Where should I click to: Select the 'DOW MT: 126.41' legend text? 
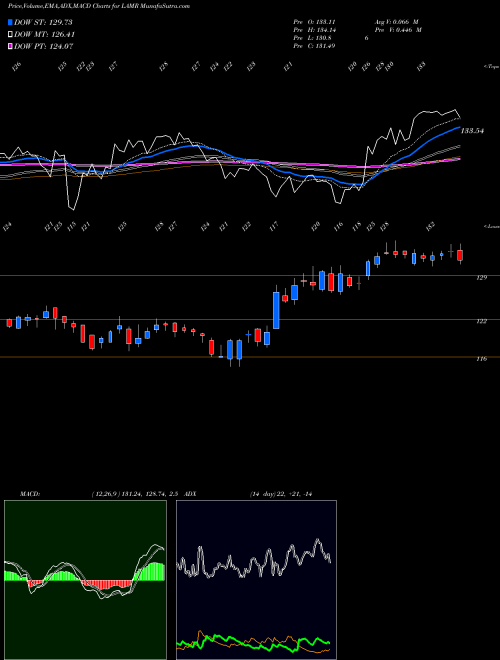tap(45, 34)
